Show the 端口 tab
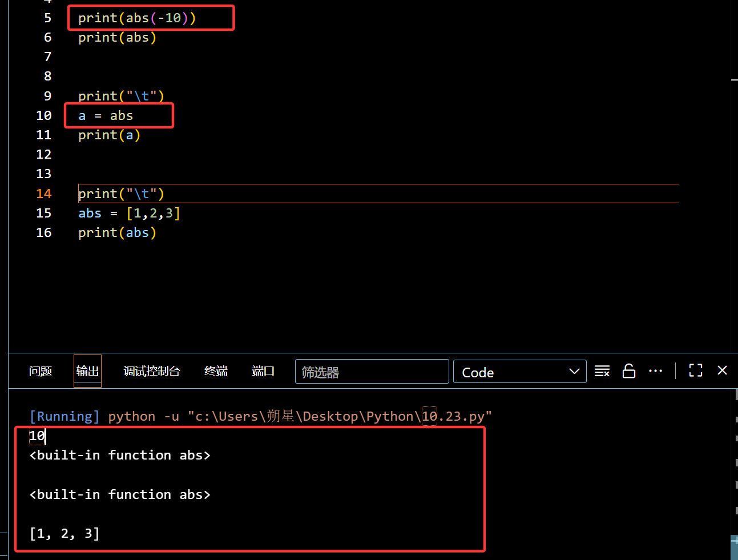The width and height of the screenshot is (738, 560). [263, 372]
